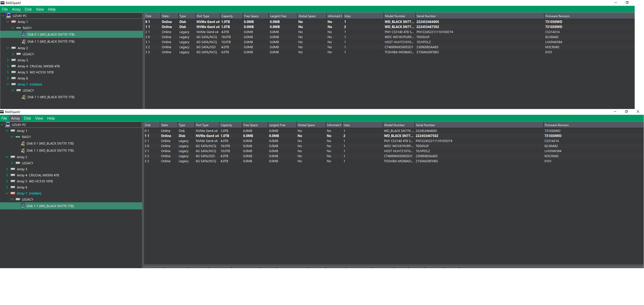Expand LEGACY under Array 2 in upper window

click(13, 54)
